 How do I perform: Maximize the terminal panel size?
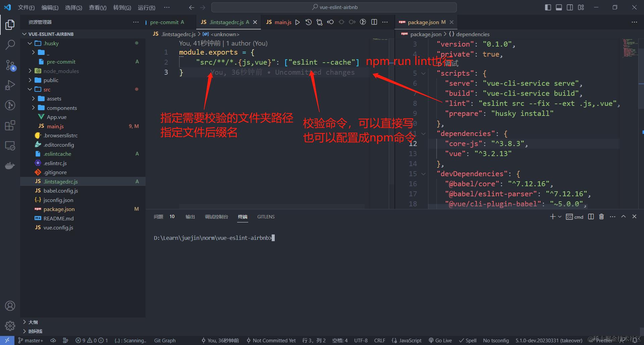click(x=624, y=217)
